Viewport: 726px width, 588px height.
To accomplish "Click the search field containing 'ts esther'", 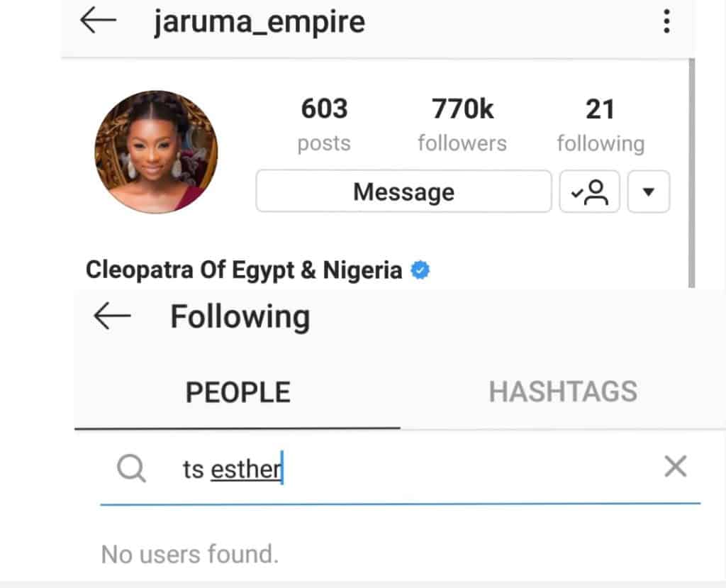I will (x=400, y=468).
